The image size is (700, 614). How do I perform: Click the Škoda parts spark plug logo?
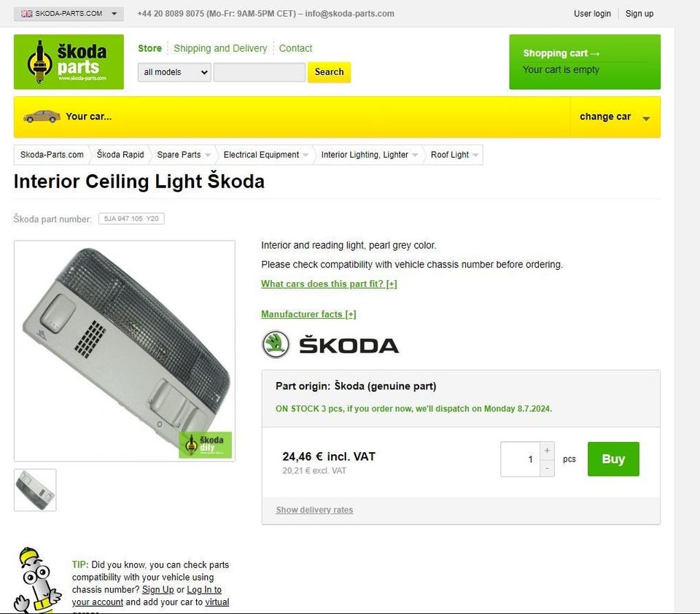point(69,62)
